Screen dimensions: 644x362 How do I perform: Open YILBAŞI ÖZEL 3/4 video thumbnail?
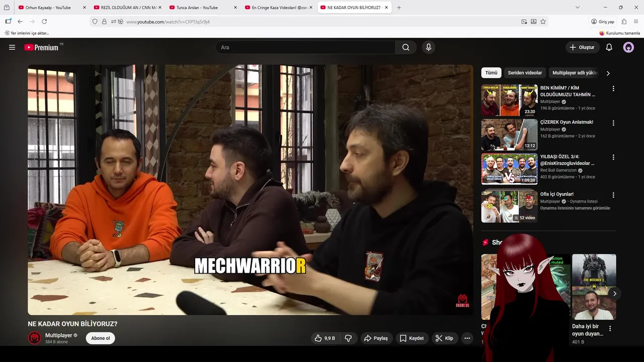click(509, 169)
